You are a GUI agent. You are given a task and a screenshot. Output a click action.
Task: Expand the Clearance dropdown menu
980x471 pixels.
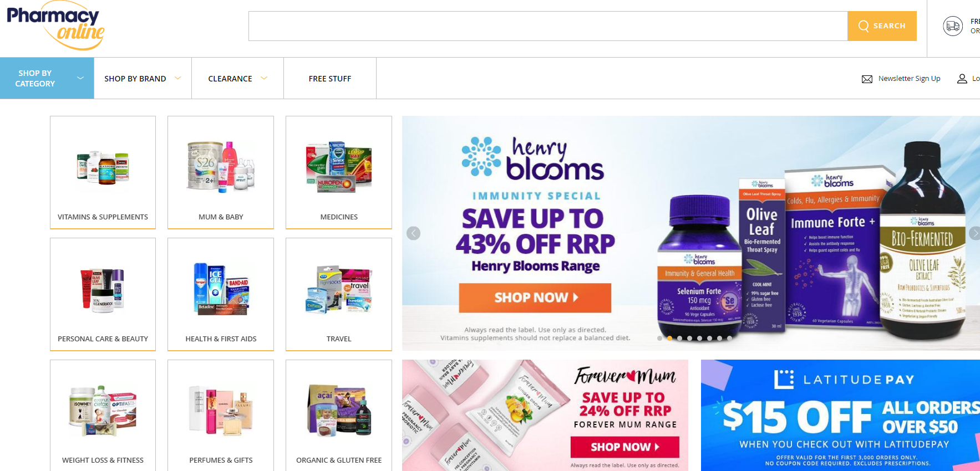pyautogui.click(x=237, y=78)
